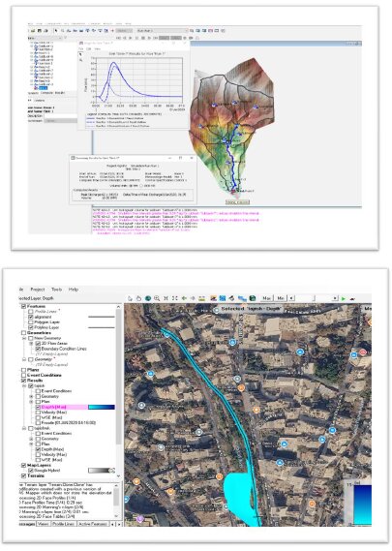The image size is (392, 551).
Task: Toggle the Polyline Layer checkbox
Action: [x=31, y=327]
